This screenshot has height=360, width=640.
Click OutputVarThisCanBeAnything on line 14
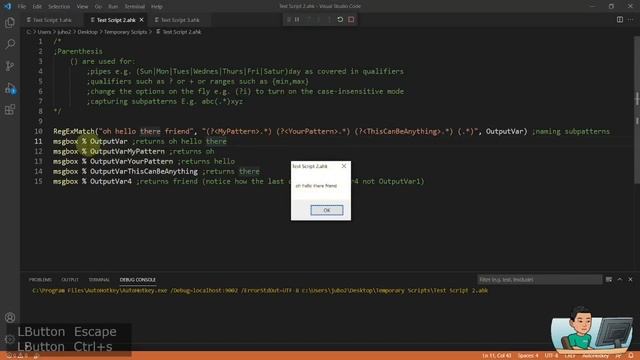(x=144, y=171)
